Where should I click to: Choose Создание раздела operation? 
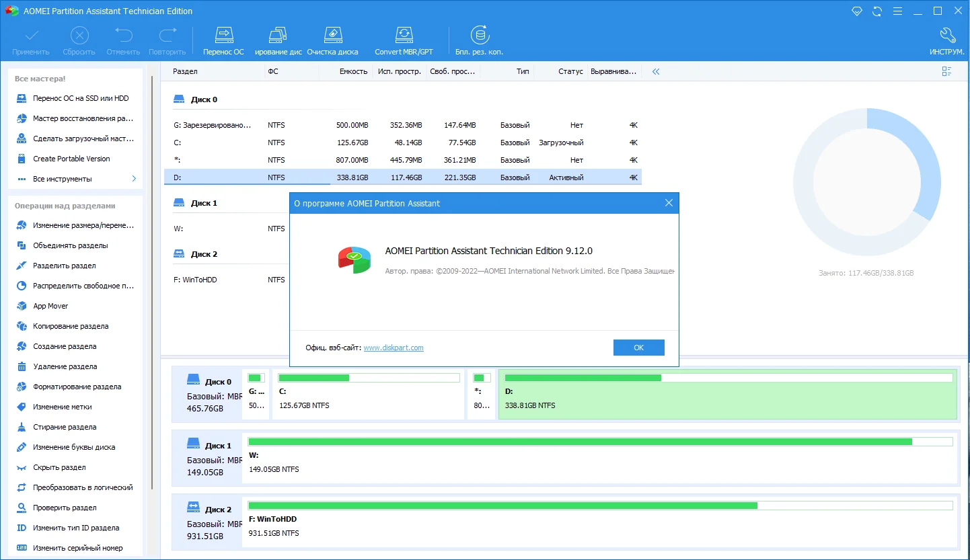[75, 346]
